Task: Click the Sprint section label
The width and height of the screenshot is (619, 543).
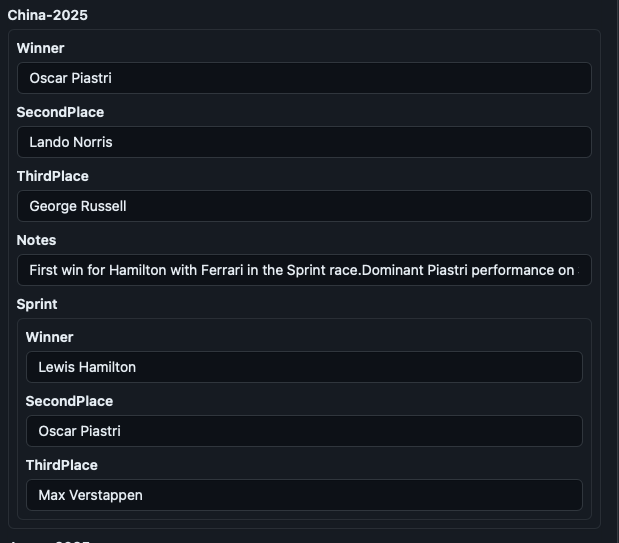Action: [37, 304]
